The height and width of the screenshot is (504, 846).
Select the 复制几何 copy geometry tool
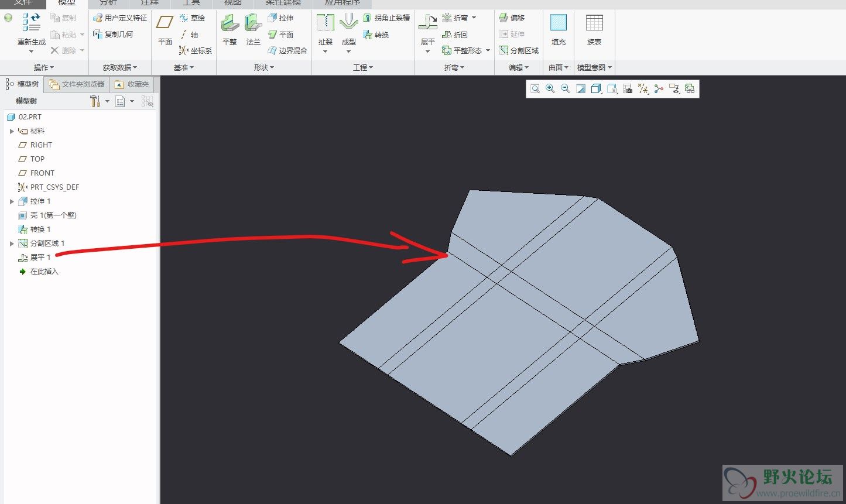coord(113,35)
